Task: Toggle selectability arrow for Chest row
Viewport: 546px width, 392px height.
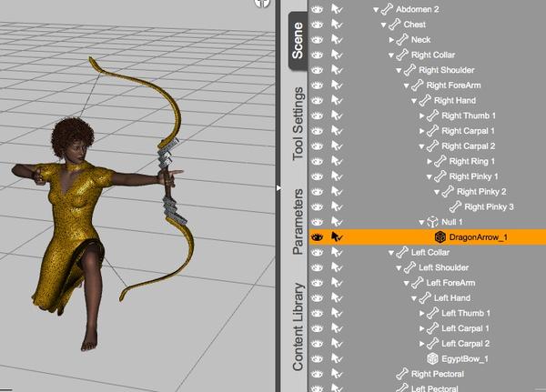Action: 337,25
